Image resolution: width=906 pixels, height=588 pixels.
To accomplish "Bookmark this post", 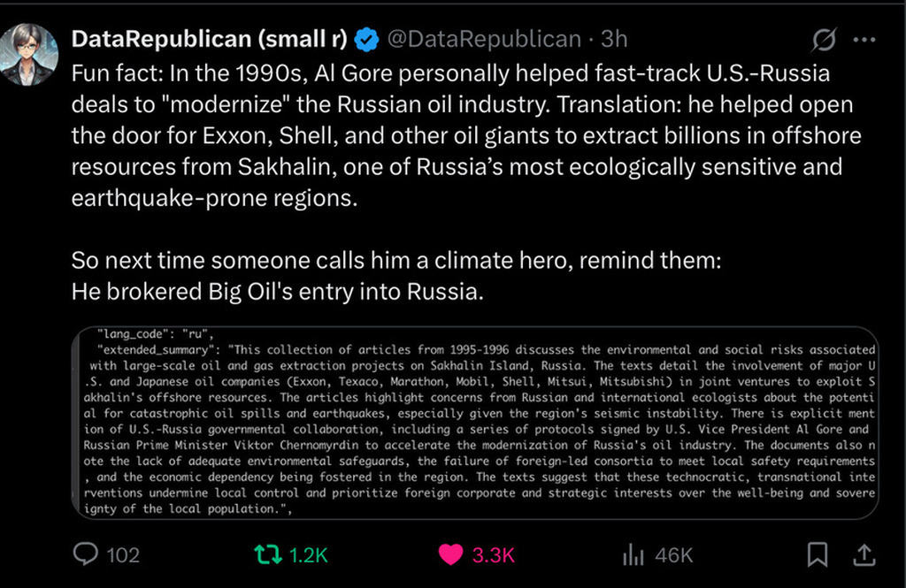I will (x=817, y=554).
